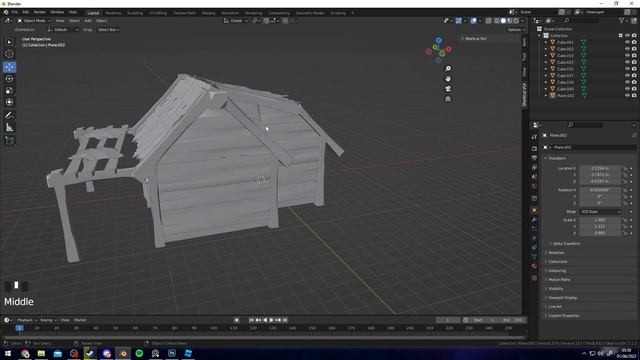
Task: Open the Tool properties tab
Action: pyautogui.click(x=534, y=137)
